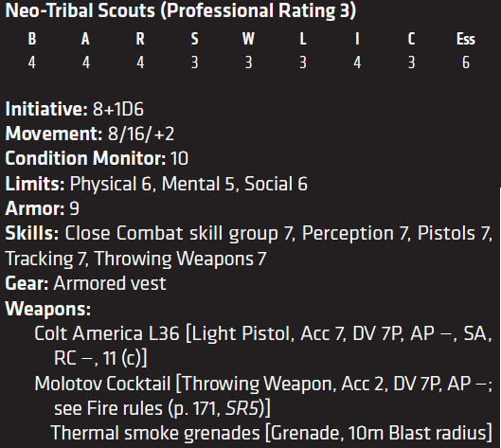Click the Armor 9 entry
The image size is (501, 448).
(43, 208)
